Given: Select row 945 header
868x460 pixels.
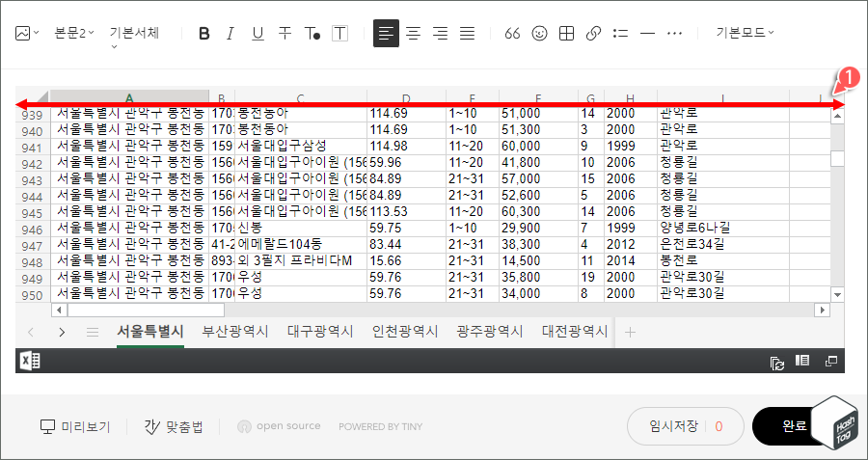Looking at the screenshot, I should click(33, 214).
